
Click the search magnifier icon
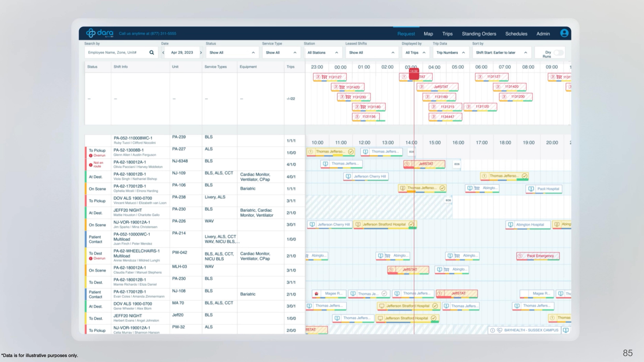click(x=152, y=52)
